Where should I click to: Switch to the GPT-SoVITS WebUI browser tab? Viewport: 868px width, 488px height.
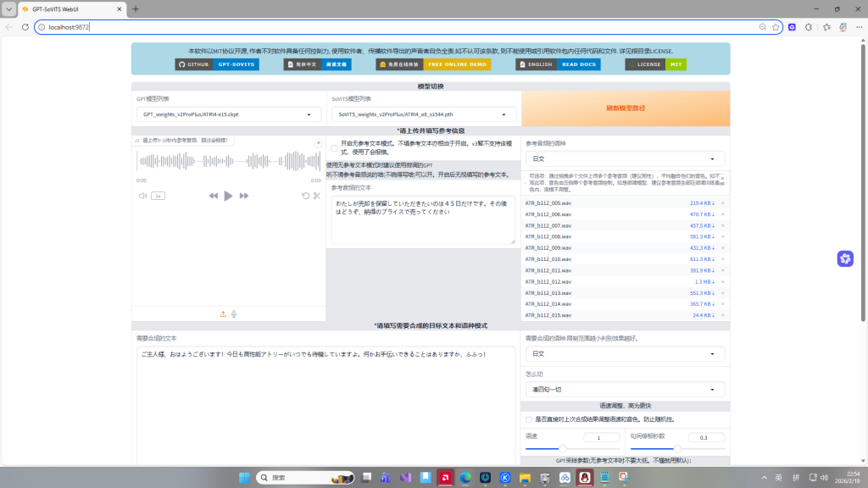click(x=70, y=9)
